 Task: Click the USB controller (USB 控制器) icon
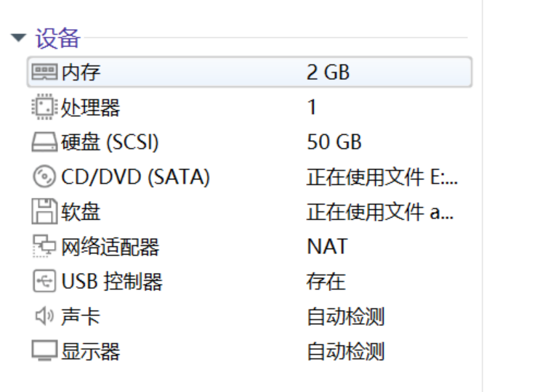pyautogui.click(x=45, y=282)
